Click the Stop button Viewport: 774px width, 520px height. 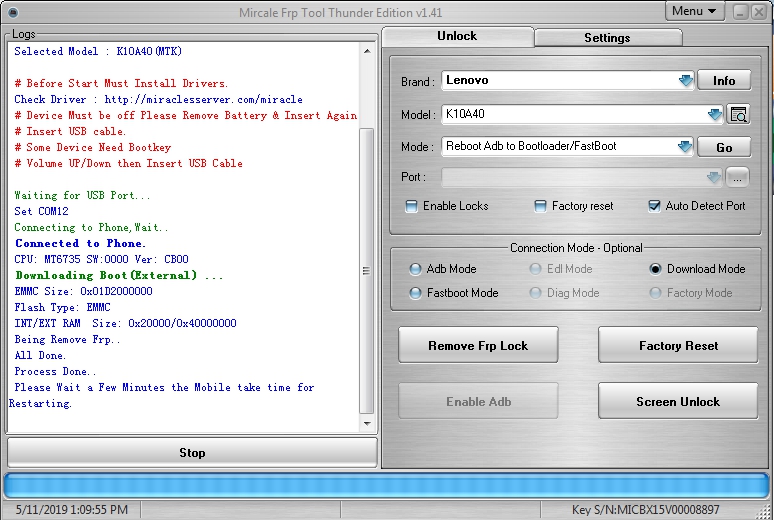pyautogui.click(x=193, y=452)
